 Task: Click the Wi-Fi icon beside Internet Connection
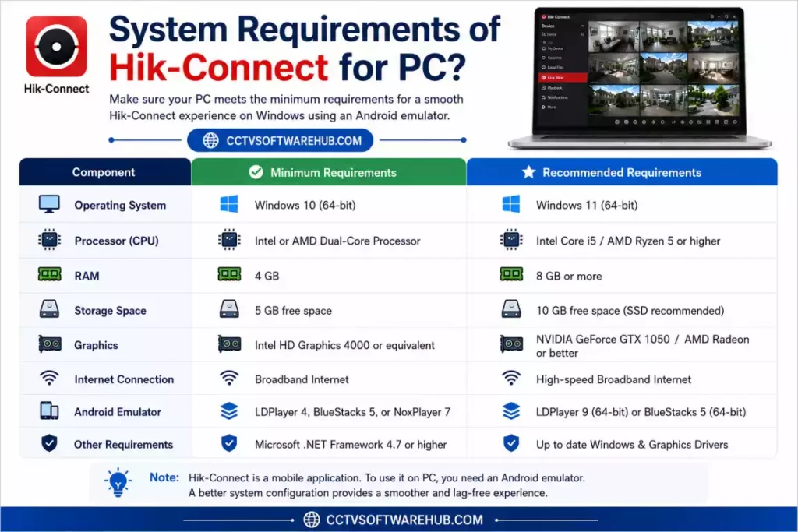[49, 378]
